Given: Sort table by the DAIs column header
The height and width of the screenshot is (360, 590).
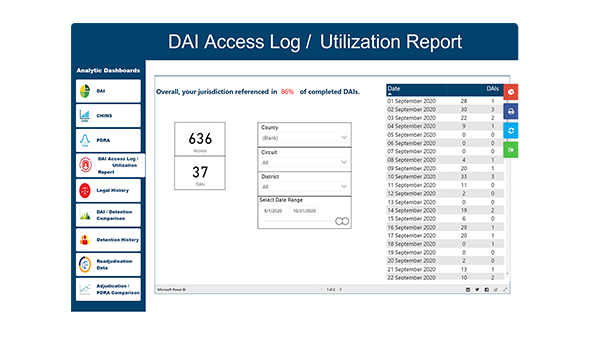Looking at the screenshot, I should (493, 89).
